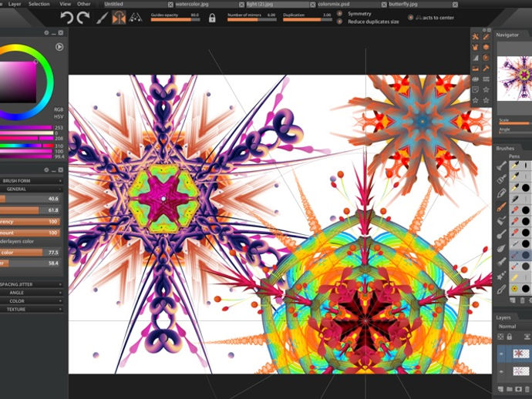Open the Normal blend mode dropdown
The height and width of the screenshot is (399, 532).
tap(514, 326)
